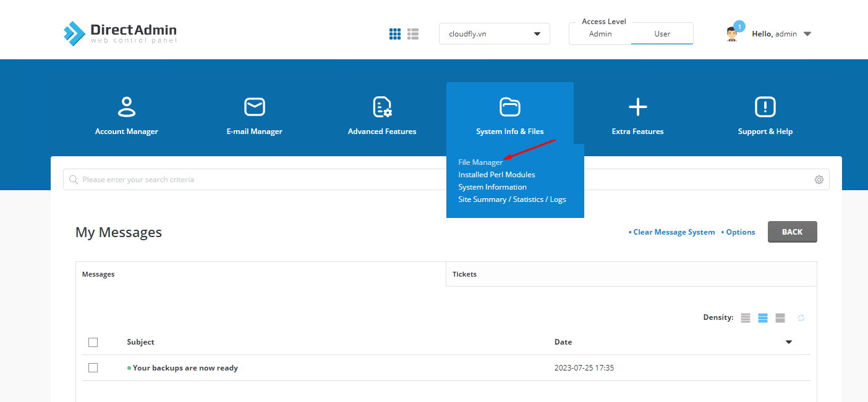Click the admin user avatar
Screen dimensions: 868x402
[732, 35]
